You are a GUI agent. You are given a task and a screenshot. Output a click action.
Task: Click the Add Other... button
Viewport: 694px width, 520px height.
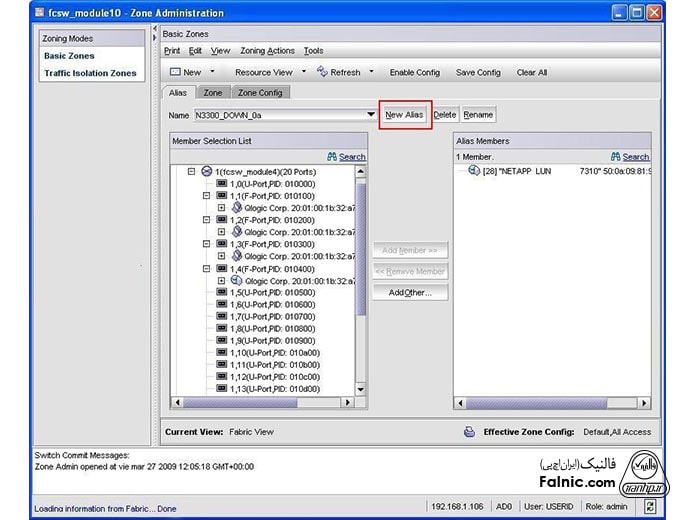tap(410, 292)
